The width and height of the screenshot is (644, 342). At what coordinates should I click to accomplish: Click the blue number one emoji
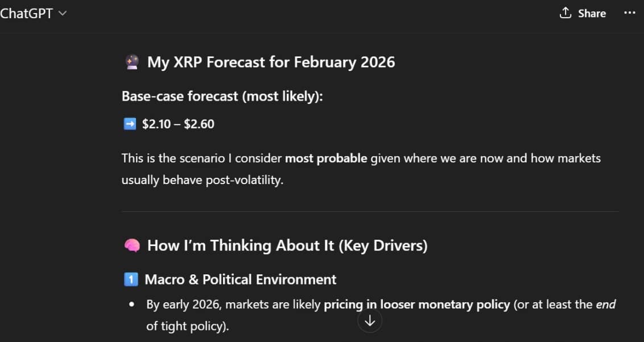[x=130, y=280]
